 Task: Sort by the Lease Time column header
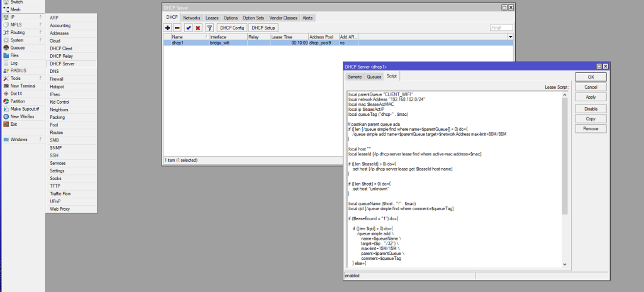click(x=289, y=37)
